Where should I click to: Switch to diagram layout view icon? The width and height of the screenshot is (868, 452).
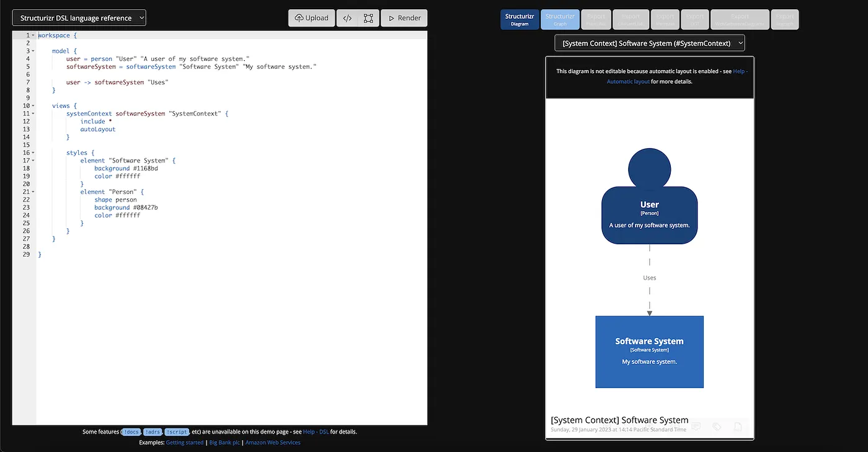pos(368,18)
